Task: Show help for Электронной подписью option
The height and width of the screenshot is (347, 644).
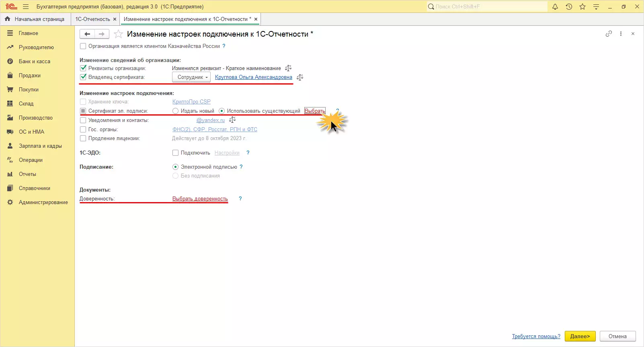Action: point(241,167)
